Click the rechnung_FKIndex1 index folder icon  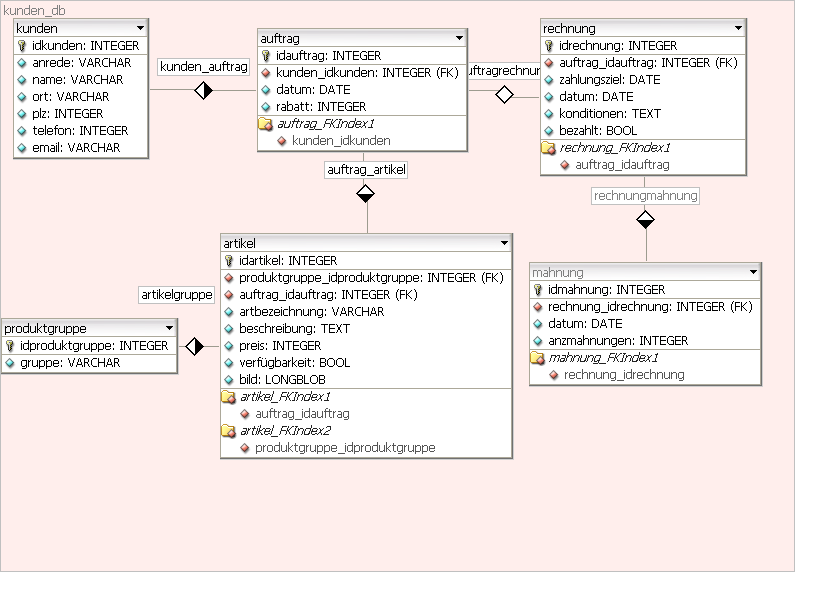coord(548,148)
